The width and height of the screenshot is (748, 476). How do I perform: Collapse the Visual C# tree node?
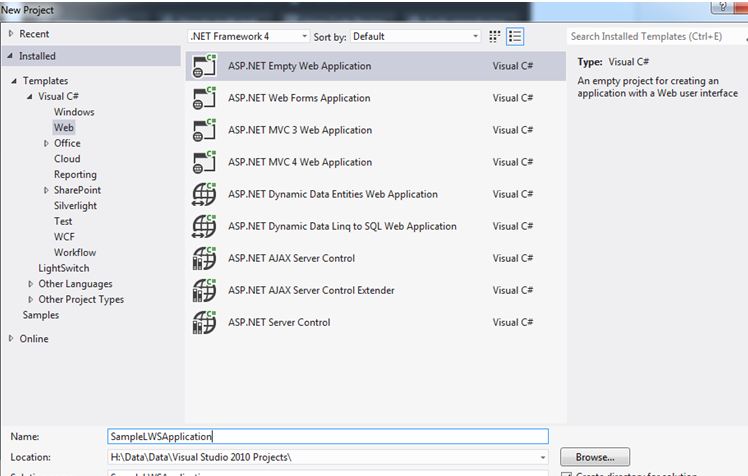[x=30, y=96]
